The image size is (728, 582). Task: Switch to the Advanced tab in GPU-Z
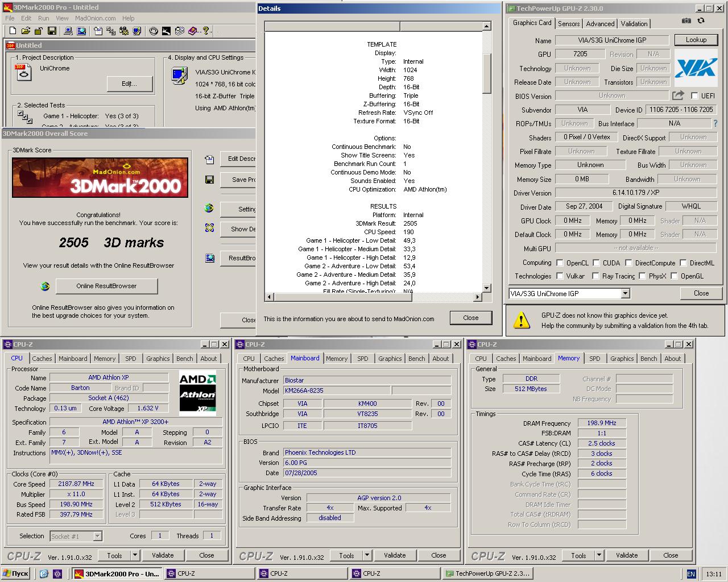coord(600,23)
